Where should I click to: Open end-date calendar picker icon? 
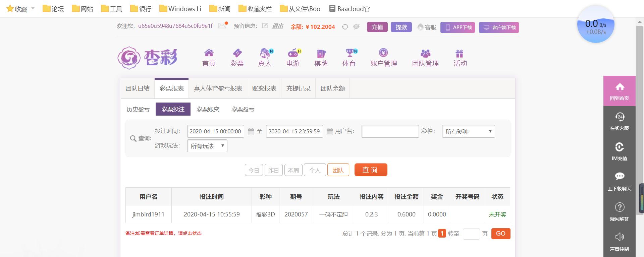329,131
